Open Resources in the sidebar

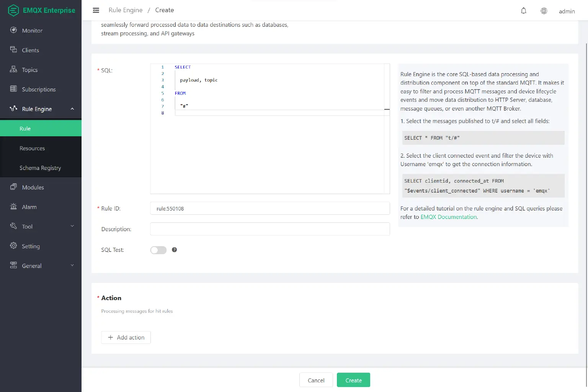(x=32, y=148)
